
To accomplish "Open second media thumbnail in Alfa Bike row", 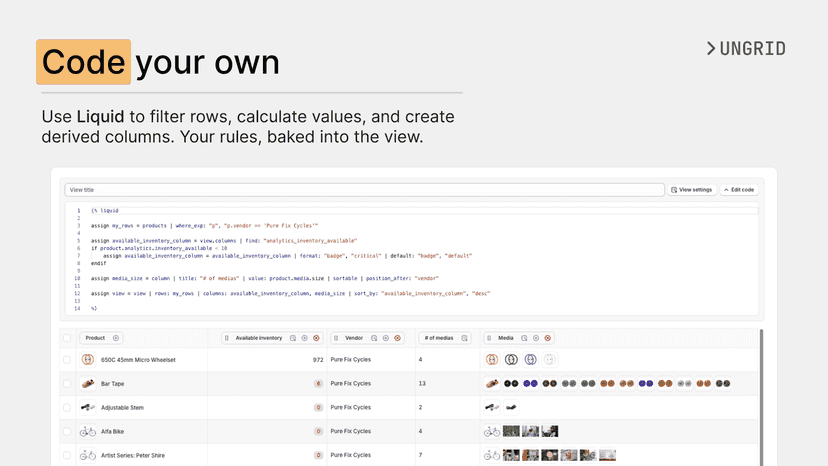I will pyautogui.click(x=511, y=431).
